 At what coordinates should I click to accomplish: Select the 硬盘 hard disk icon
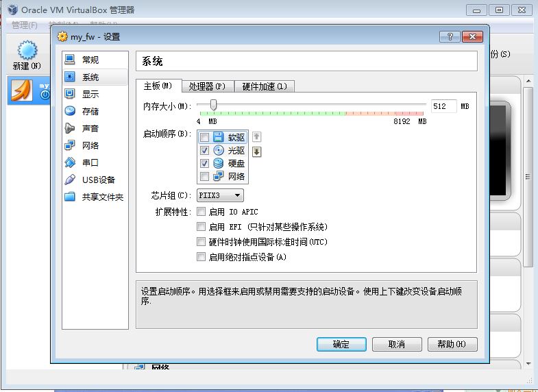219,163
